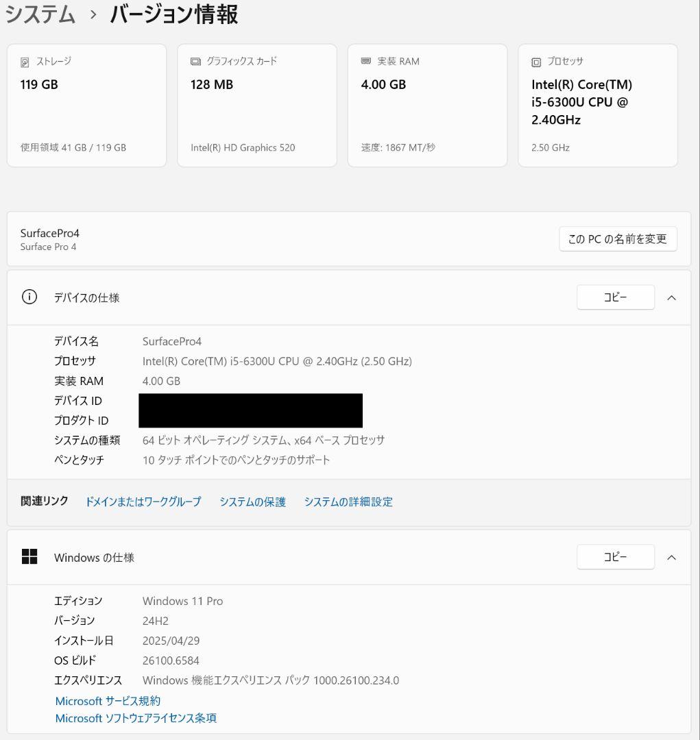This screenshot has height=740, width=700.
Task: Copy device specifications with コピー button
Action: [616, 297]
